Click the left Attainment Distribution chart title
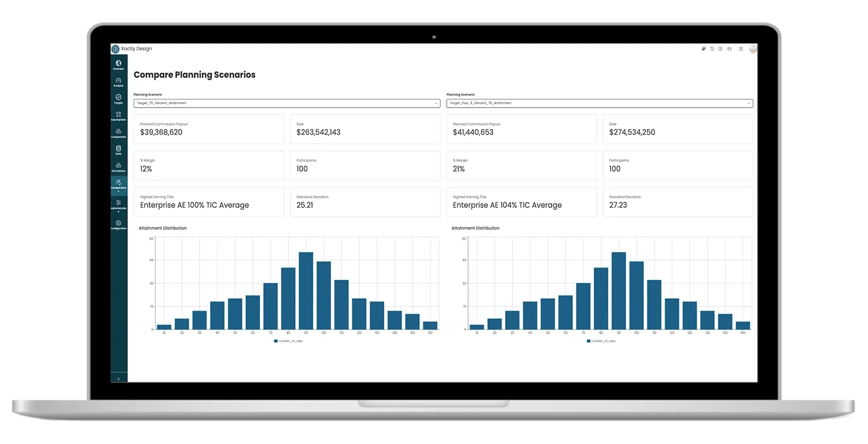Viewport: 868px width, 444px height. click(163, 228)
